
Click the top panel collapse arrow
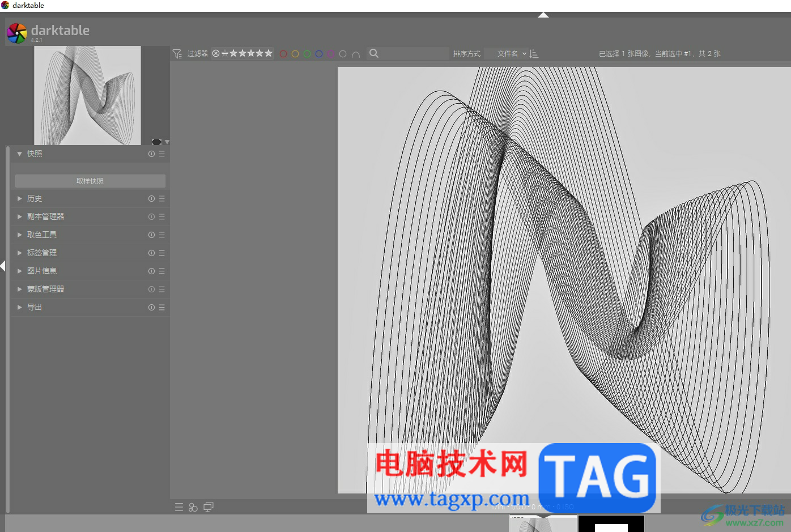[x=543, y=15]
